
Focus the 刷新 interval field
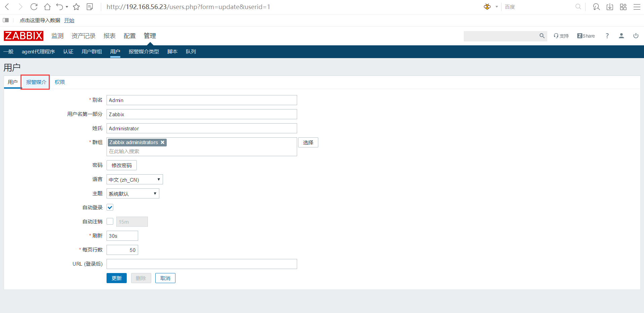(122, 236)
